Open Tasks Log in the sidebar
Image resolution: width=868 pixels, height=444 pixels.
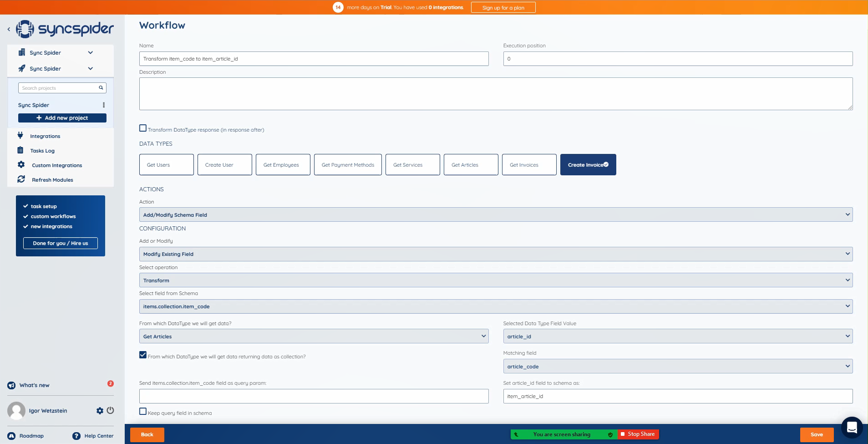[x=42, y=151]
